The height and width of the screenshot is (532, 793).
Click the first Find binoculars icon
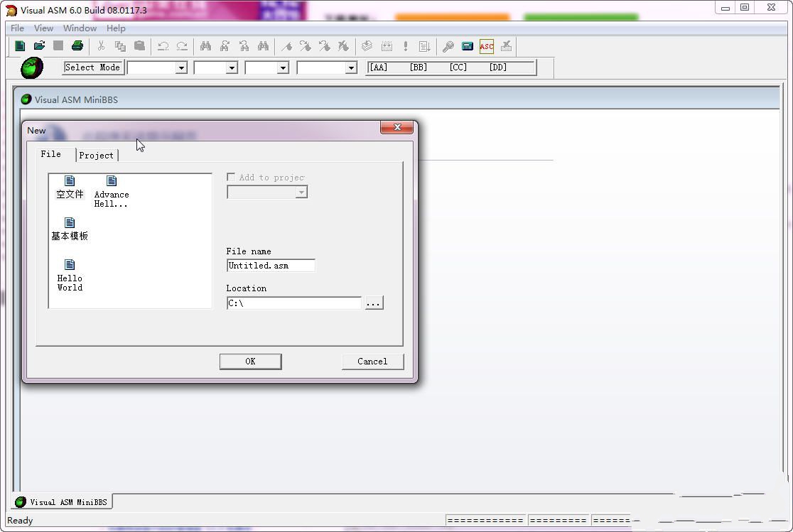point(205,46)
